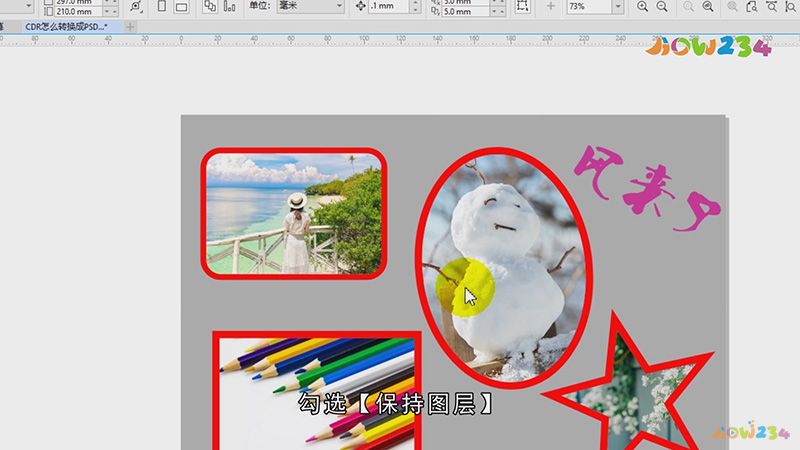This screenshot has width=800, height=450.
Task: Select landscape page orientation icon
Action: click(x=181, y=7)
